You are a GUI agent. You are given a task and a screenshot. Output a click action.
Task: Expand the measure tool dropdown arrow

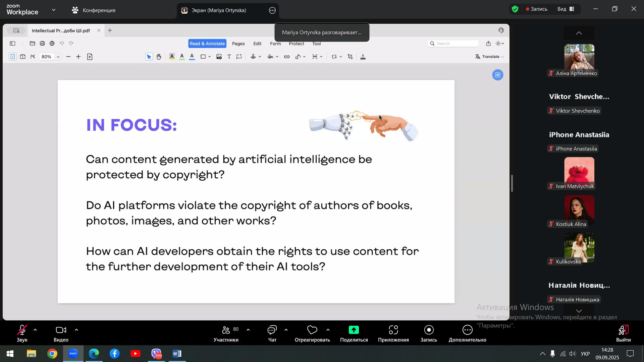pyautogui.click(x=304, y=57)
